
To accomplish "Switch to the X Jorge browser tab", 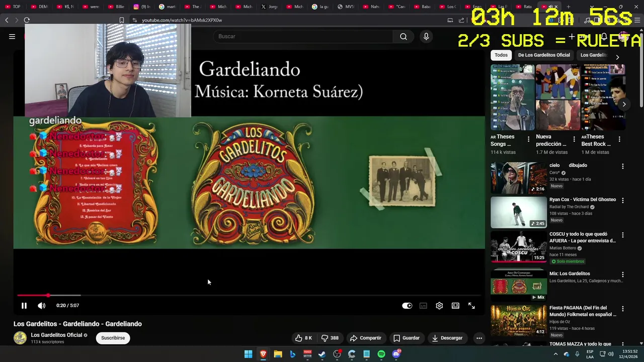I will (270, 7).
